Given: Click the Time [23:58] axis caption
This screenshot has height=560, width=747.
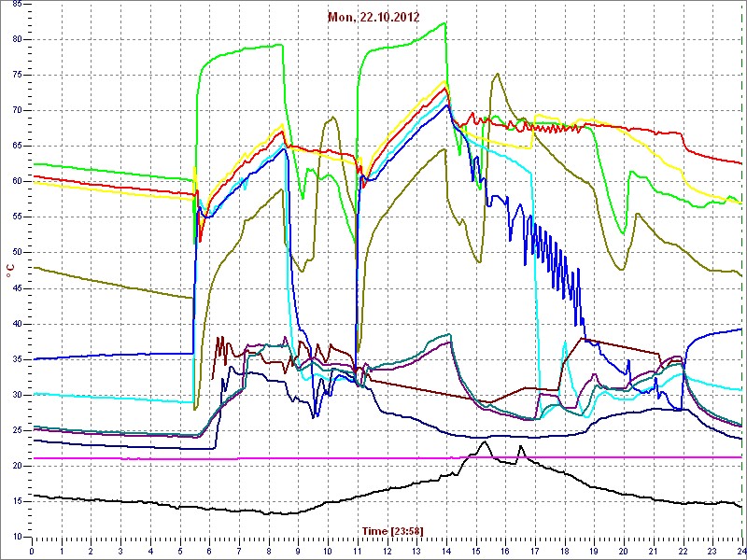Looking at the screenshot, I should (392, 530).
